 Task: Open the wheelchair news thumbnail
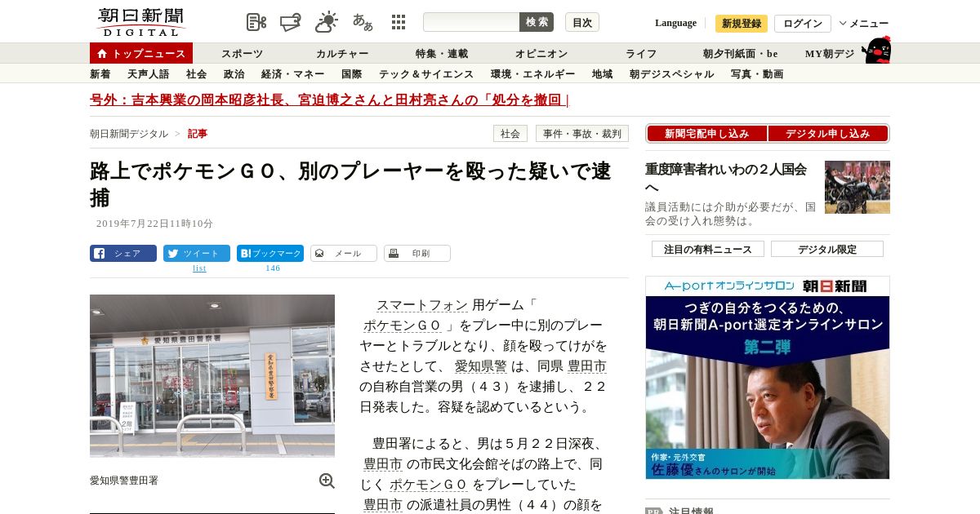click(857, 187)
